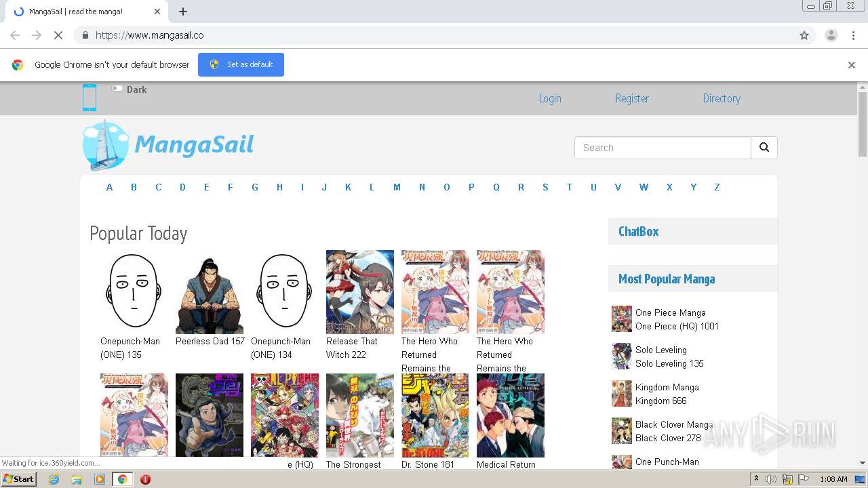Click the ChatBox heading
The height and width of the screenshot is (488, 868).
point(639,231)
